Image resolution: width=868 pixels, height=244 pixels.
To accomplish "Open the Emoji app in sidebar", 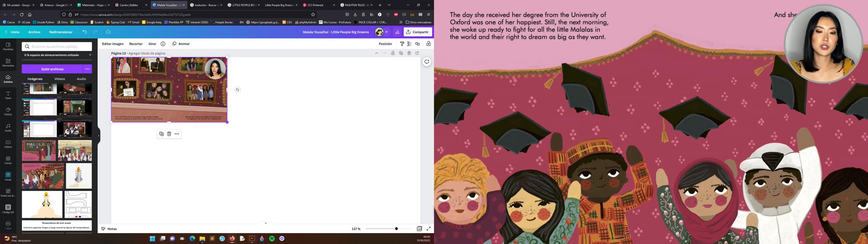I will 8,177.
